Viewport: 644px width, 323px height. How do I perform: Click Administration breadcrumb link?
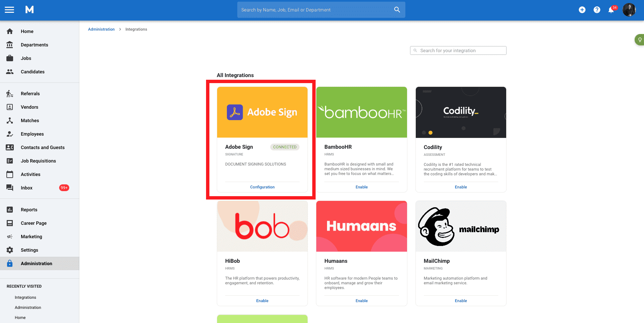tap(101, 29)
